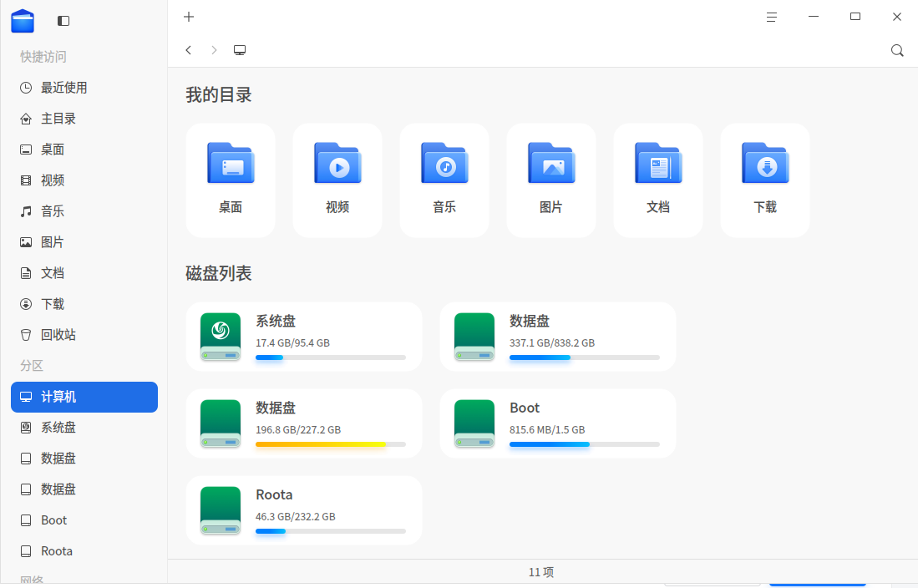Open 系统盘 in the sidebar
This screenshot has height=588, width=918.
[x=84, y=428]
